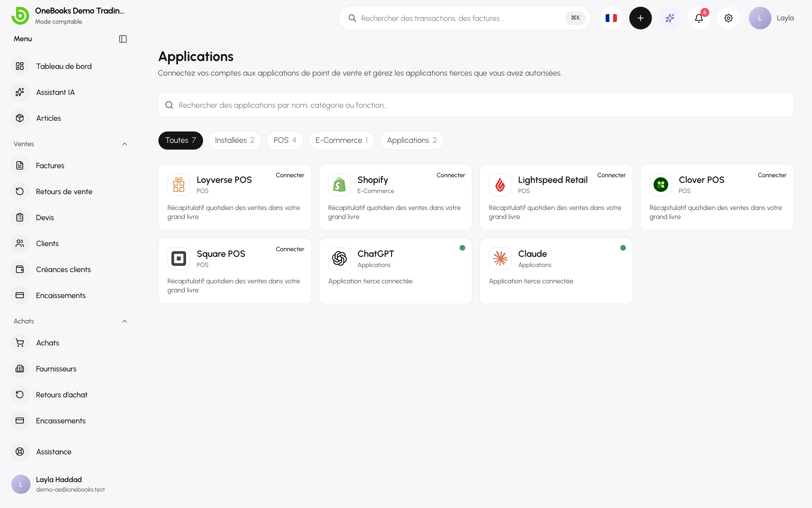Select the Installées 2 filter tab
812x508 pixels.
tap(235, 141)
